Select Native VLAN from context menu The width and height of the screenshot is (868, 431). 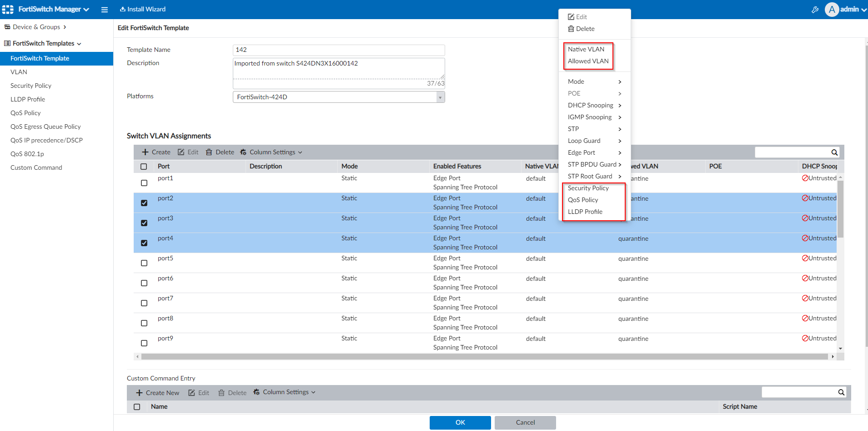pos(586,49)
